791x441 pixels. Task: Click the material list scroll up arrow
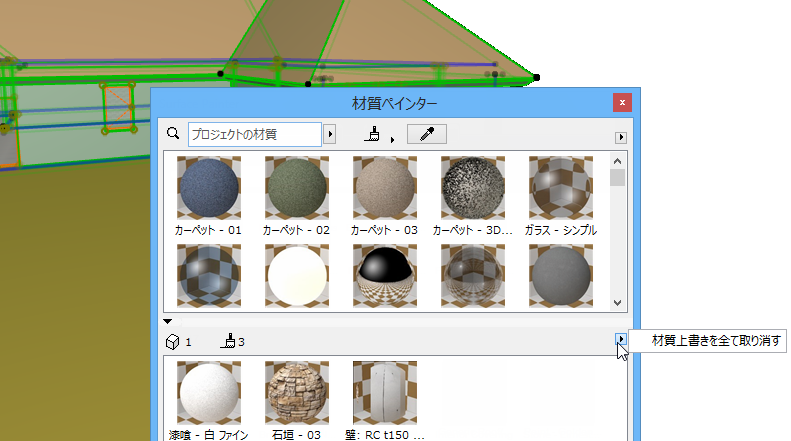coord(617,161)
